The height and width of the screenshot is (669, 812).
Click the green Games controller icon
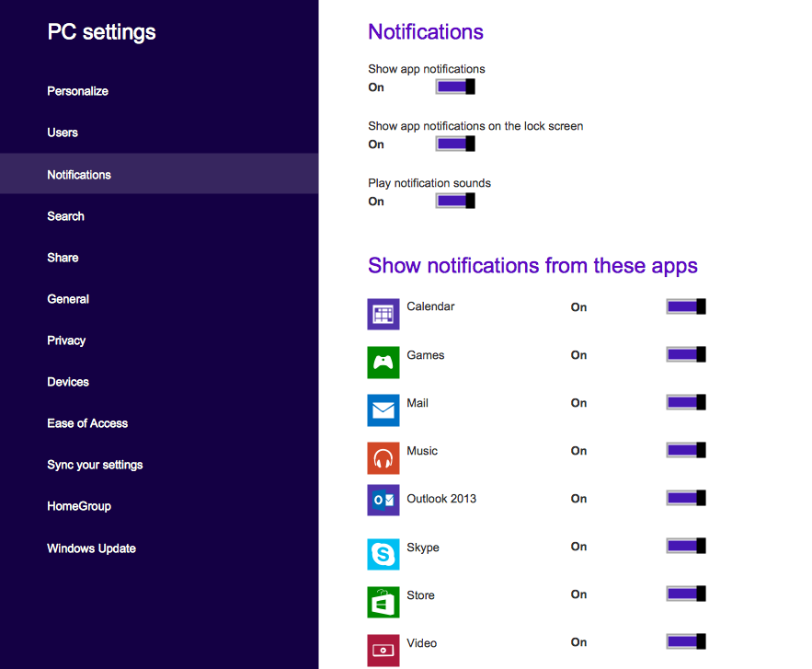383,362
